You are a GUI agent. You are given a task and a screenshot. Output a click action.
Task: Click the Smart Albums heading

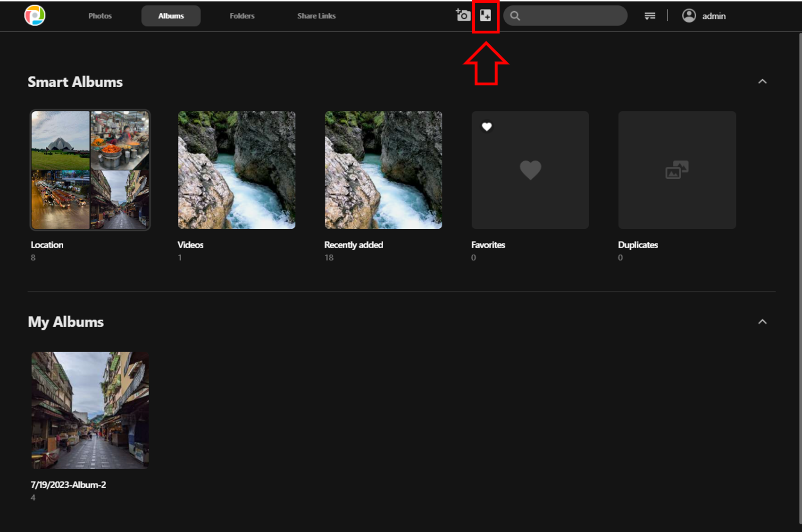(75, 82)
